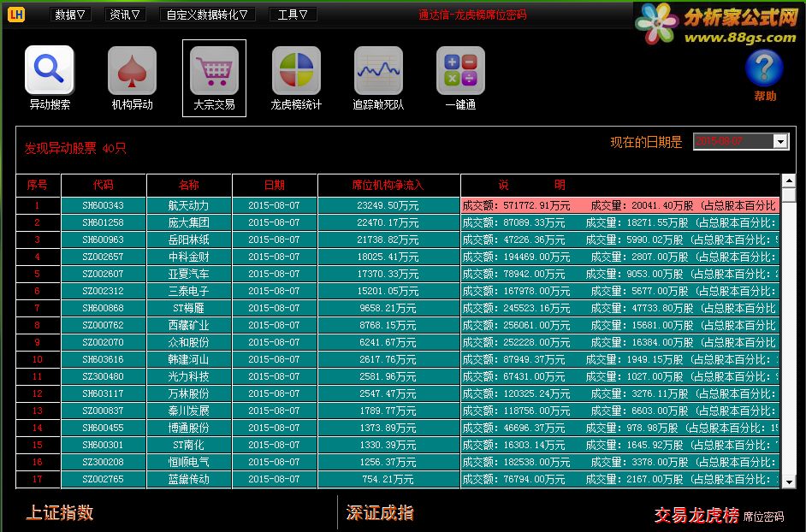The height and width of the screenshot is (532, 806).
Task: Click the 日期 column header
Action: [274, 185]
